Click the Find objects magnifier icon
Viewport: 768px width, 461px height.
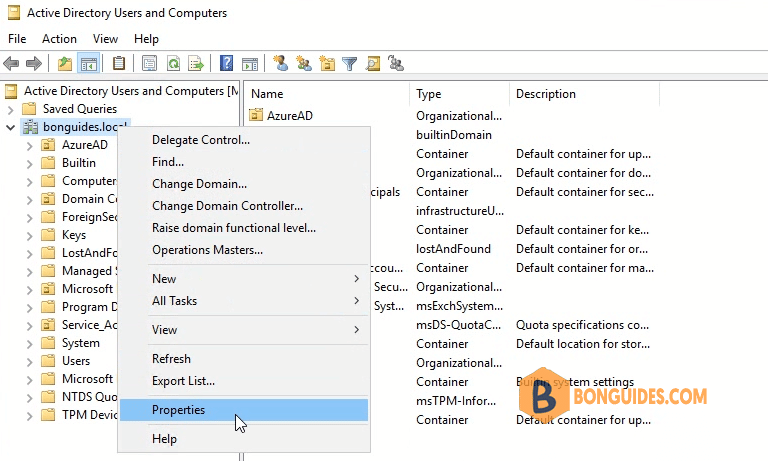coord(373,64)
